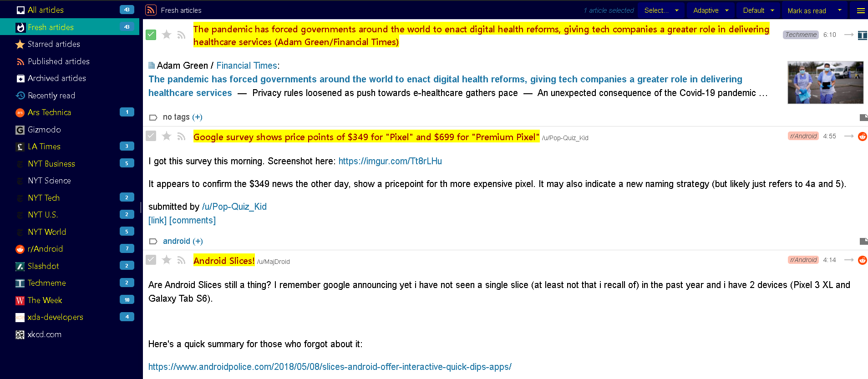This screenshot has height=379, width=868.
Task: Click xkcd.com feed icon in sidebar
Action: [20, 335]
